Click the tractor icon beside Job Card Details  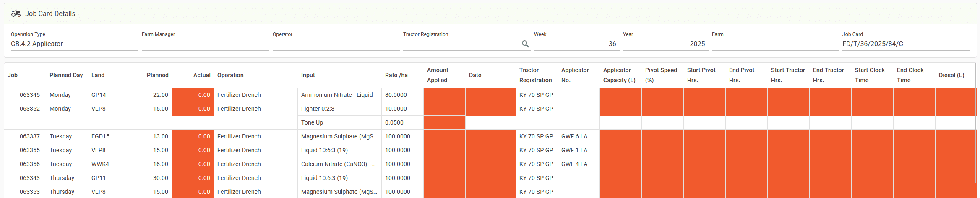16,13
